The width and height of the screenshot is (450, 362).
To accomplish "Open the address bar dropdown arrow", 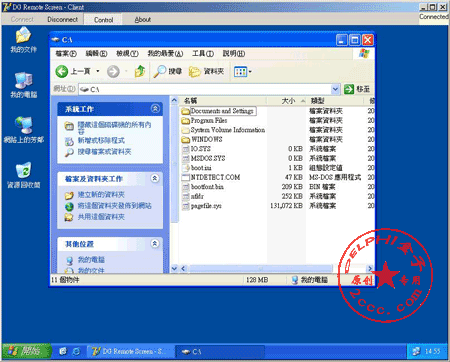I will click(335, 89).
